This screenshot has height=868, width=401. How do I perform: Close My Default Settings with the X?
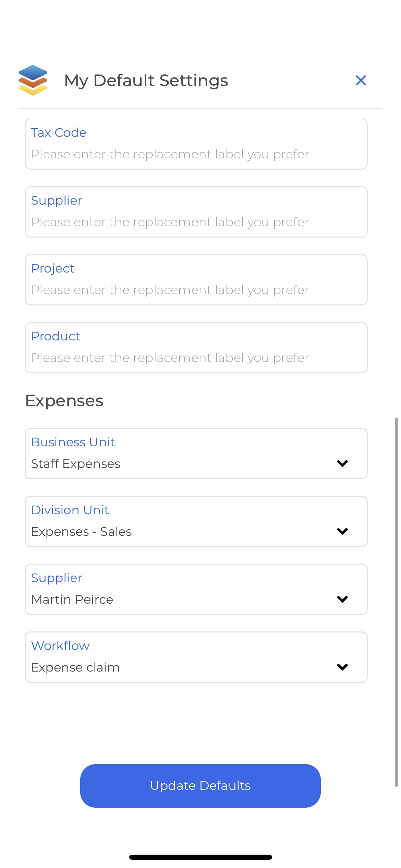(x=361, y=80)
